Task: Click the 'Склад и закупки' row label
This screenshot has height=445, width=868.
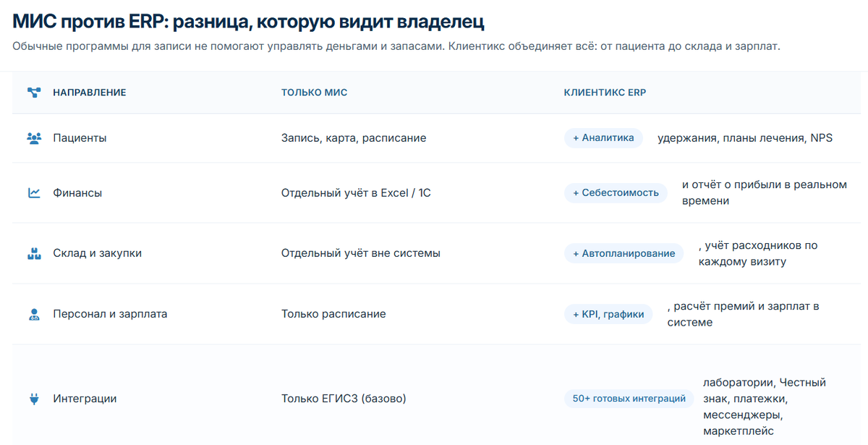Action: point(98,253)
